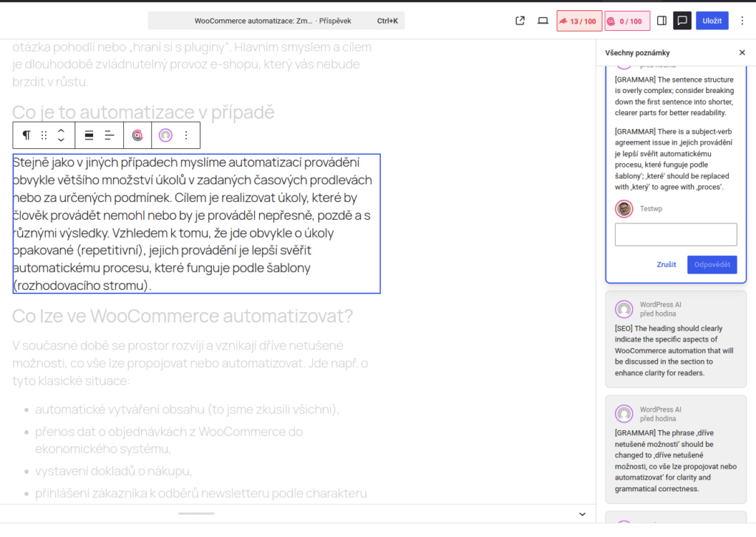Screen dimensions: 756x537
Task: Open text alignment left icon
Action: click(109, 135)
